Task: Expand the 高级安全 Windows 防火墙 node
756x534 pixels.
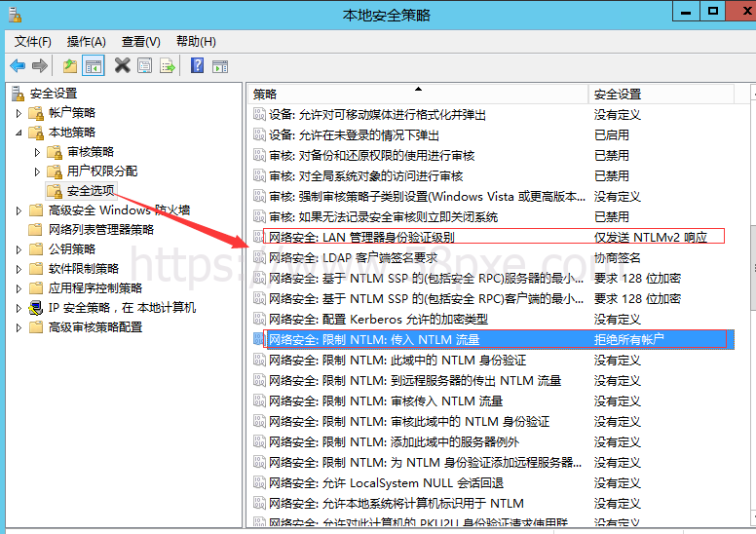Action: pyautogui.click(x=19, y=210)
